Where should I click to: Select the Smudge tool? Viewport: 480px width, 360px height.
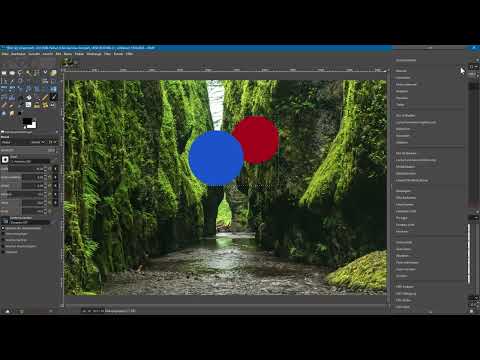12,114
